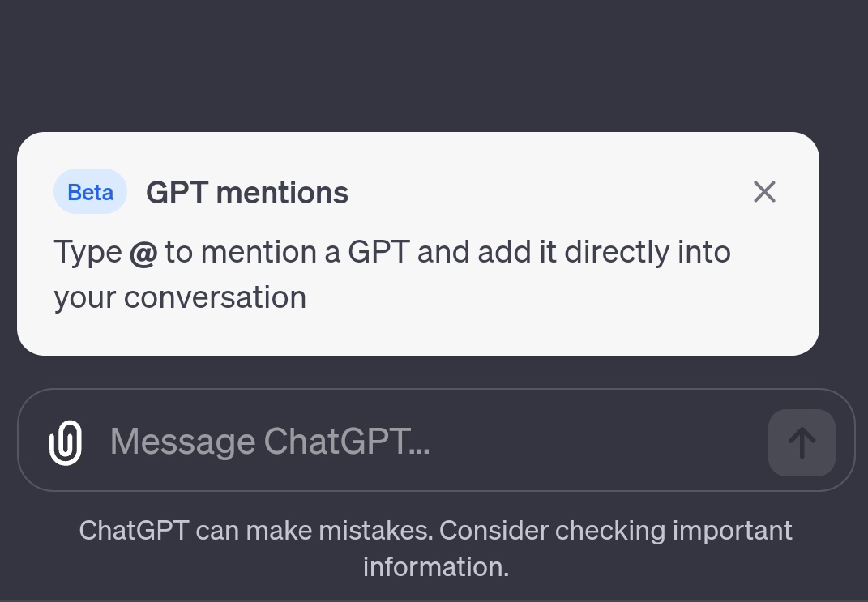Select the Message ChatGPT placeholder text
This screenshot has height=602, width=868.
(x=269, y=442)
